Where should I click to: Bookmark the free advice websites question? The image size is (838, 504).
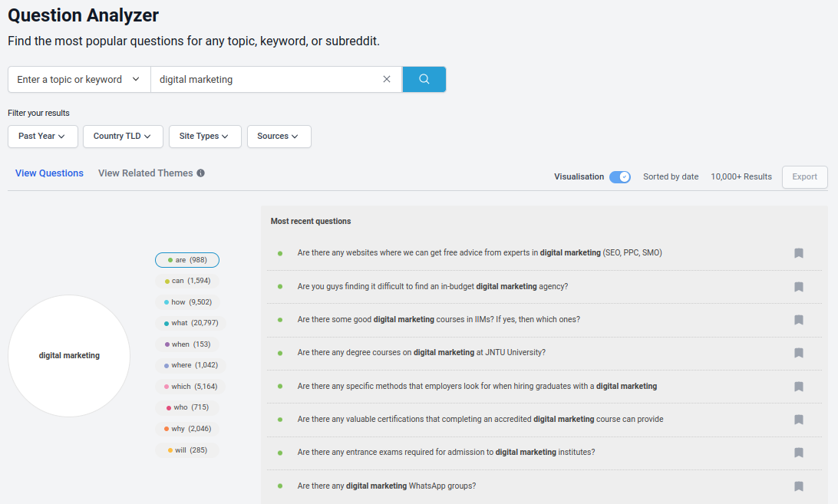pos(798,253)
